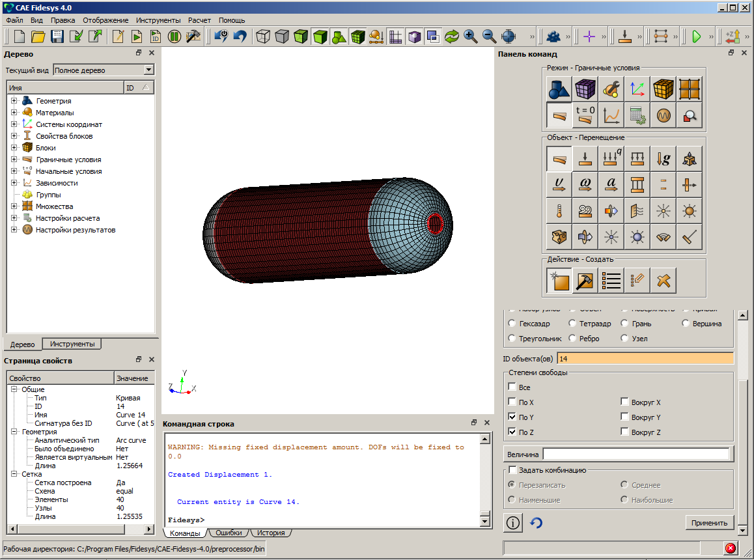Select the 'Гексаэдр' radio button
Screen dimensions: 754x560
[x=512, y=323]
